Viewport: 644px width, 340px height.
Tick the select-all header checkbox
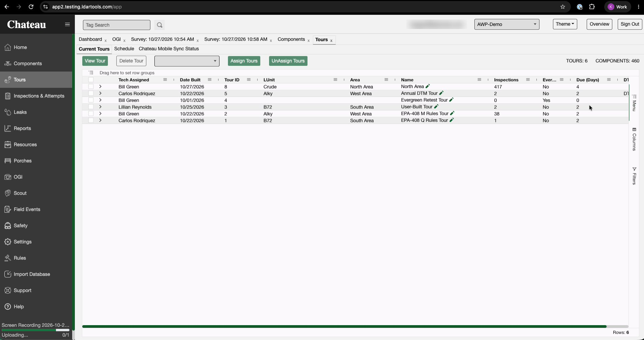(x=91, y=80)
